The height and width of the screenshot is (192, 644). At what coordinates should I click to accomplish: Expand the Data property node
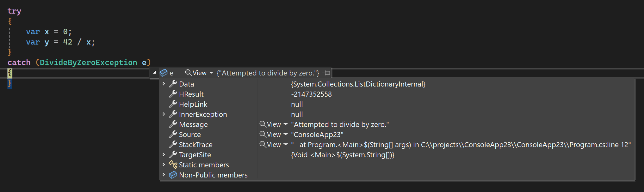pyautogui.click(x=164, y=84)
